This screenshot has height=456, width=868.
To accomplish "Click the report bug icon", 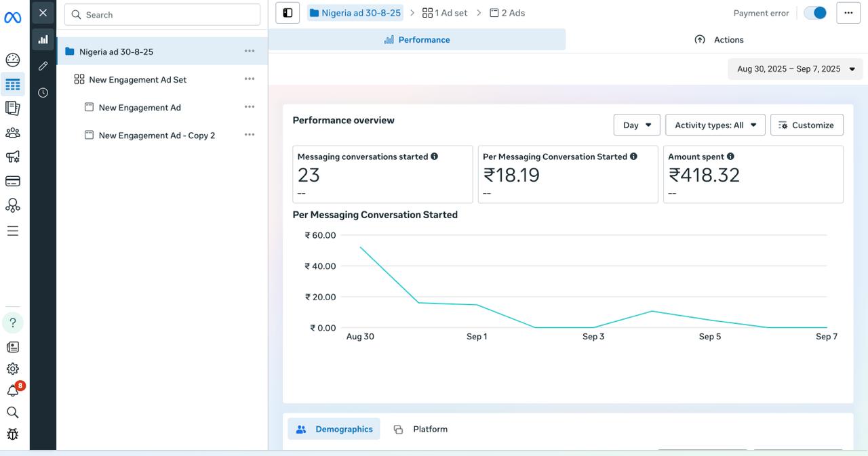I will (x=12, y=434).
